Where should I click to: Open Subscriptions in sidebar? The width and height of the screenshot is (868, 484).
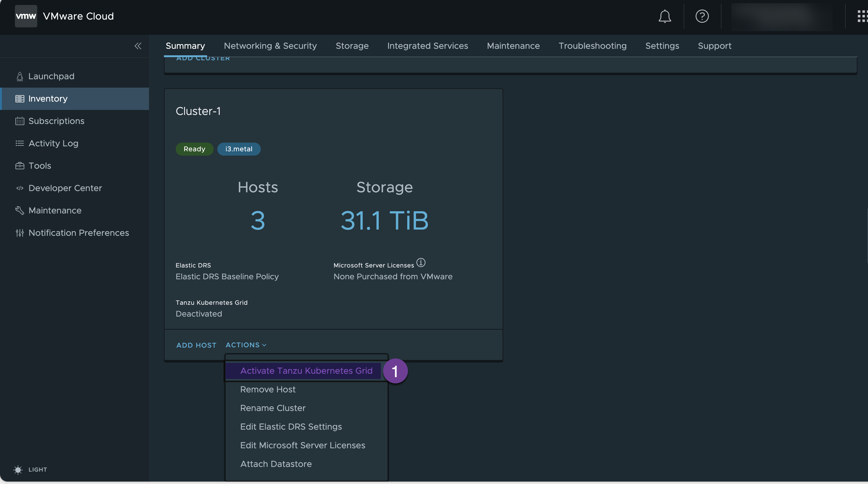[x=56, y=121]
